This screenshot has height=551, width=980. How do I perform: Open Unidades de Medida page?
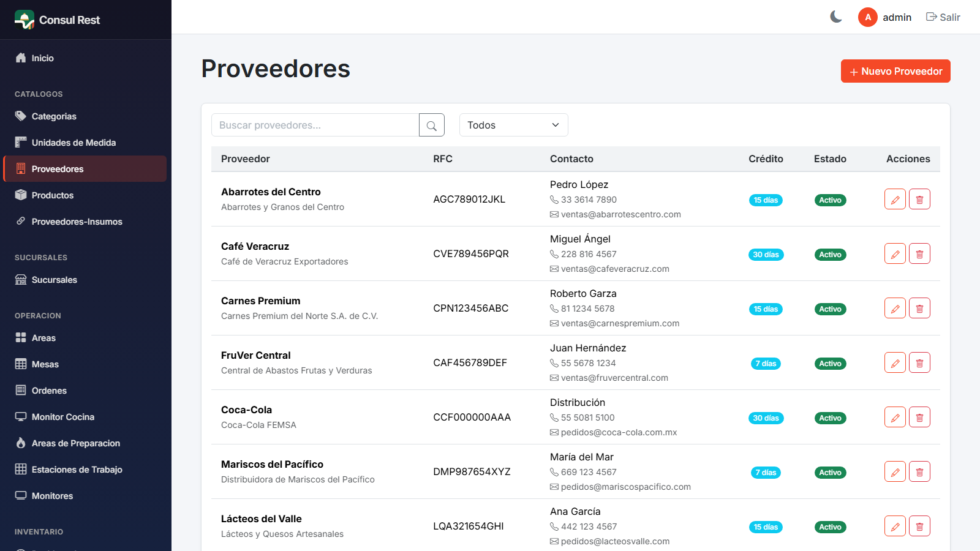tap(86, 143)
